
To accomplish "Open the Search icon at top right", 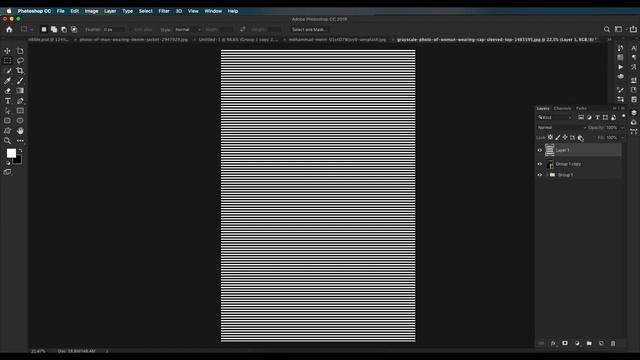I will [x=607, y=29].
